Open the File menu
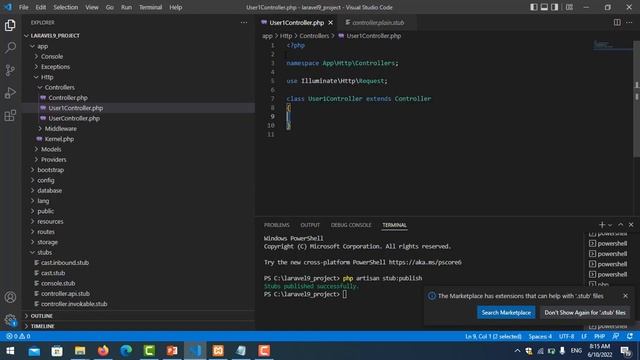The height and width of the screenshot is (360, 640). click(24, 7)
